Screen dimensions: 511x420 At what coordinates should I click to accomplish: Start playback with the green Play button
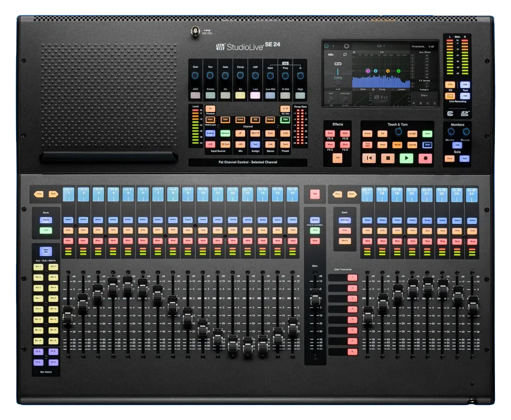(407, 158)
